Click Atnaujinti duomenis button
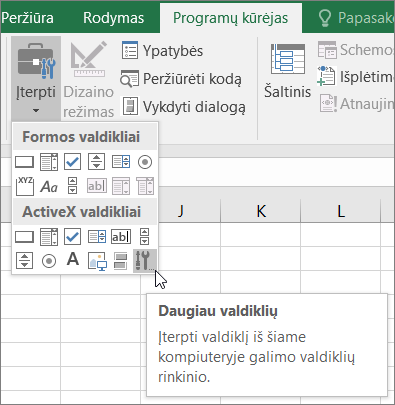 (357, 104)
